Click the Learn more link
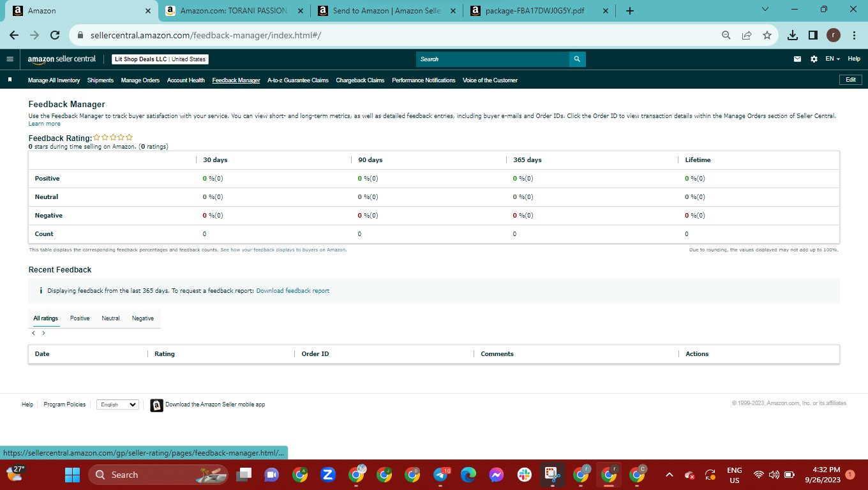868x490 pixels. pyautogui.click(x=45, y=124)
